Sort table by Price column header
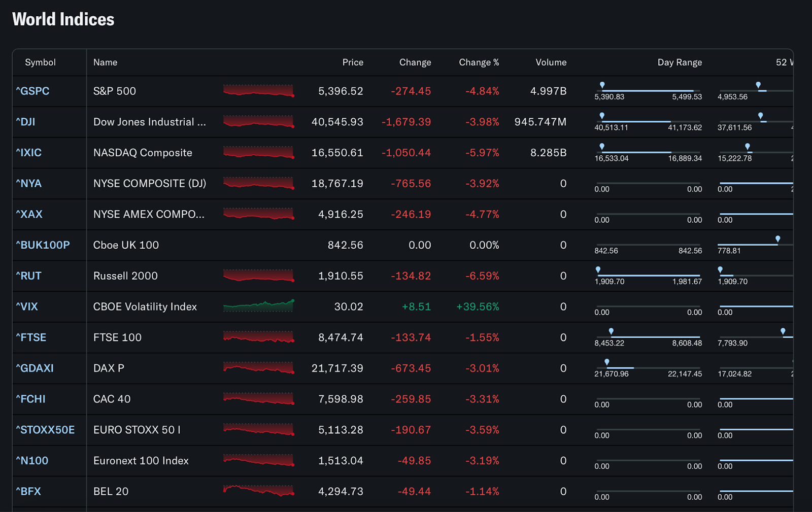The image size is (812, 512). tap(353, 62)
